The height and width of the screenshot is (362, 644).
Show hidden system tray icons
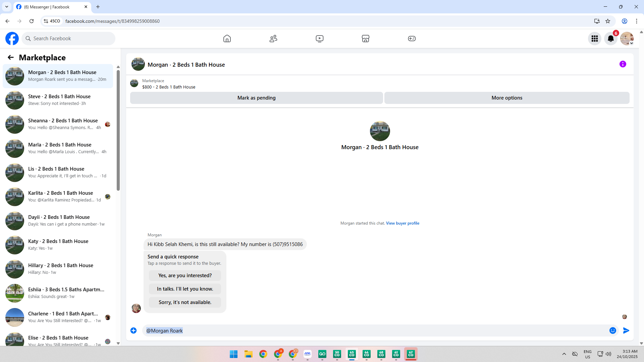(x=564, y=354)
